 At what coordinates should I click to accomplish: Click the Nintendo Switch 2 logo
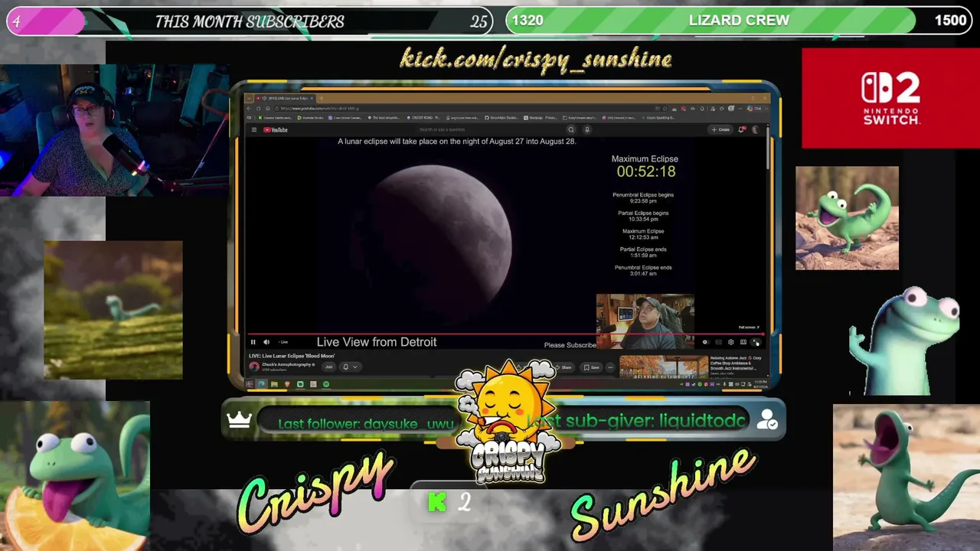890,98
